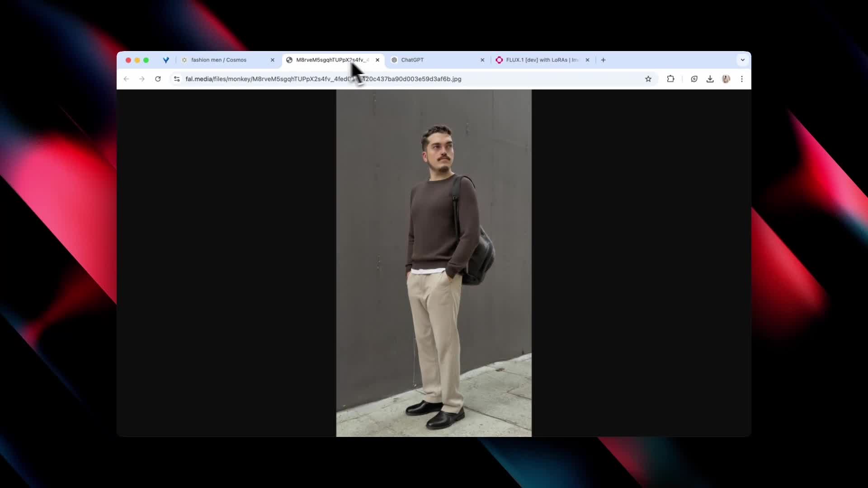Close the FLUX.1 [dev] tab
This screenshot has height=488, width=868.
(587, 60)
